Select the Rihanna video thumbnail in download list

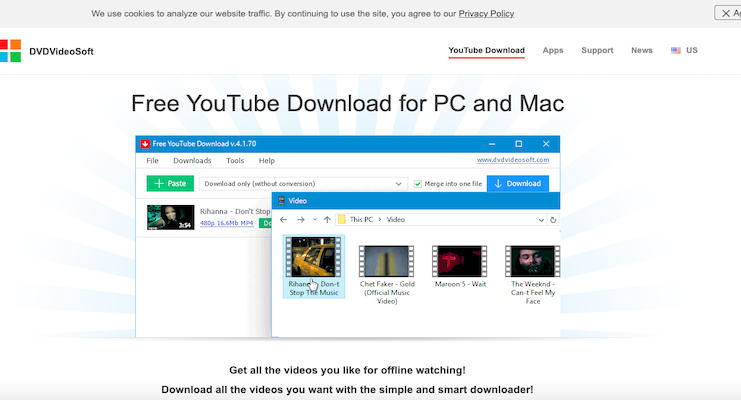tap(171, 217)
